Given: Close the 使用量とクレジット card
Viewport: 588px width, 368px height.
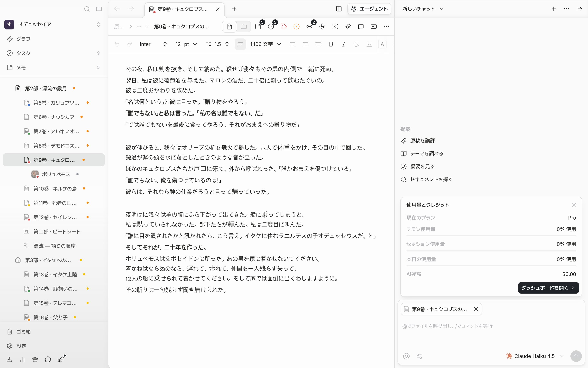Looking at the screenshot, I should pyautogui.click(x=574, y=205).
